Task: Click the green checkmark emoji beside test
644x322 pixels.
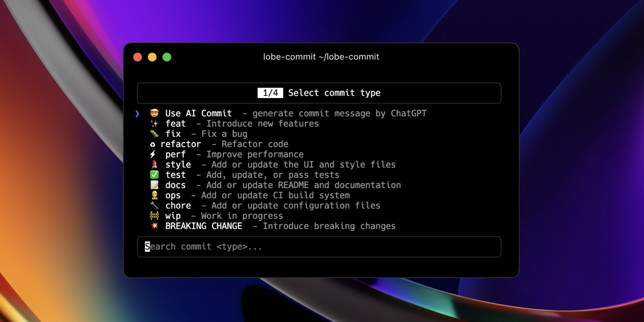Action: point(154,175)
